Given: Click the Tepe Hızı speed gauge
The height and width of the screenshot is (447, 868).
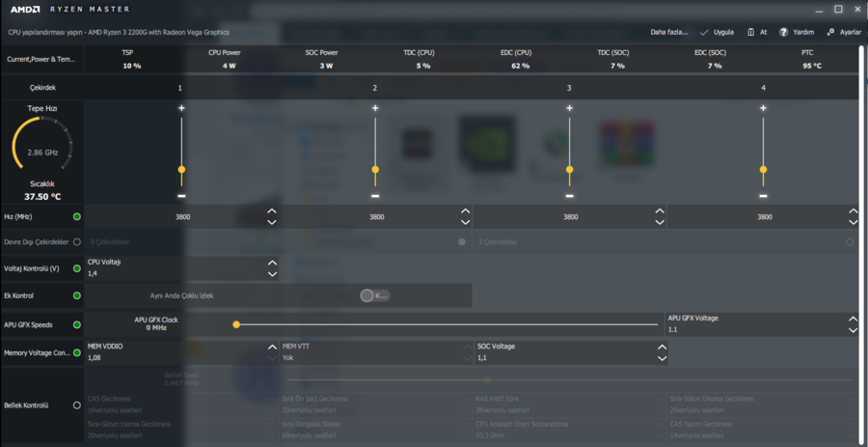Looking at the screenshot, I should click(x=42, y=145).
